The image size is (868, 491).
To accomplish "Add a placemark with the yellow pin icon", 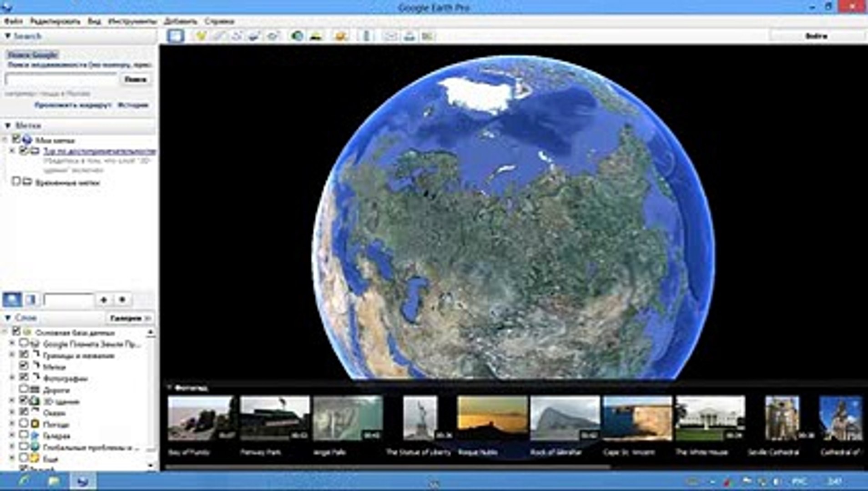I will (x=201, y=36).
